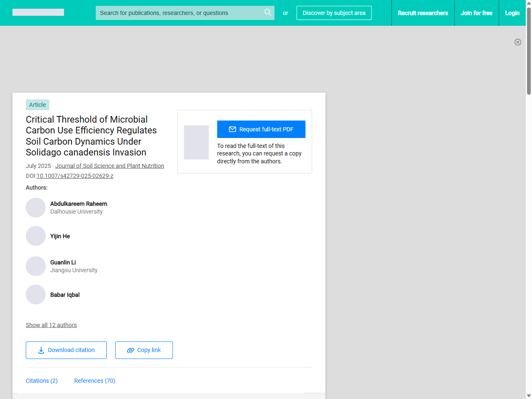Screen dimensions: 532x399
Task: Follow the DOI 10.1007/s42729-025-02629-z link
Action: pos(75,176)
